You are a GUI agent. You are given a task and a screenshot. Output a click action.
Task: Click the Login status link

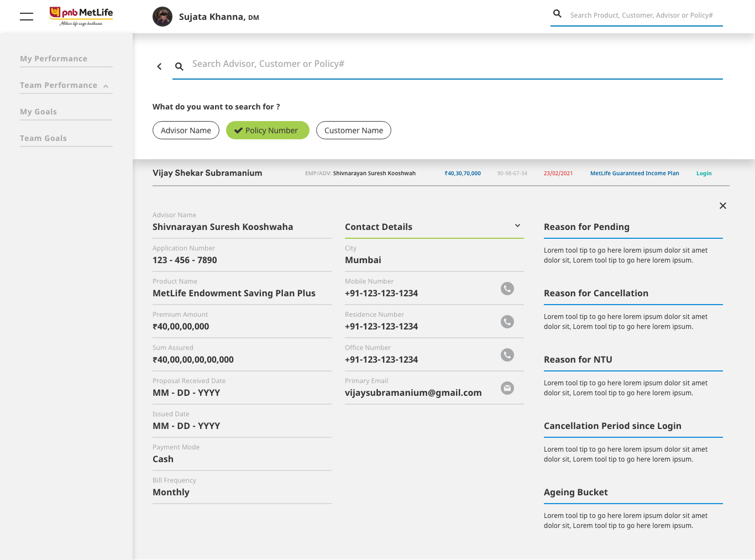point(704,174)
